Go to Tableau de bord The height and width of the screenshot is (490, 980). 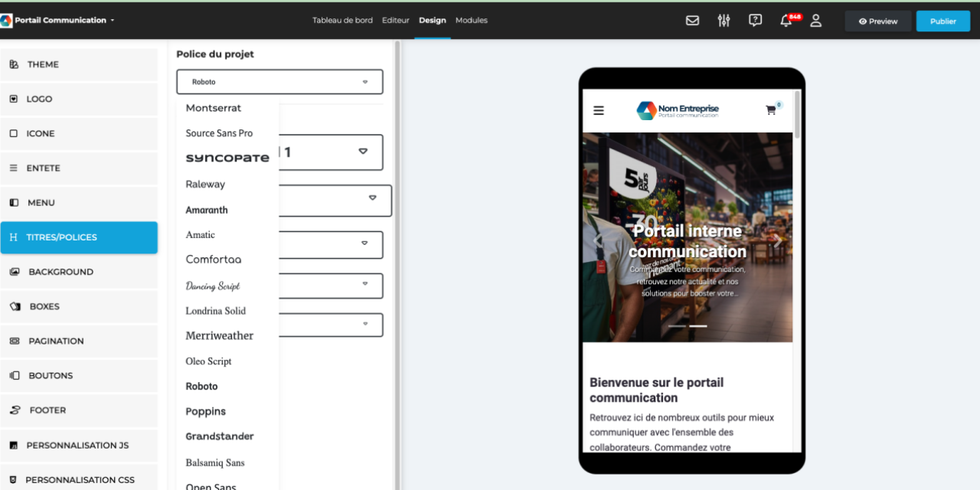click(342, 20)
